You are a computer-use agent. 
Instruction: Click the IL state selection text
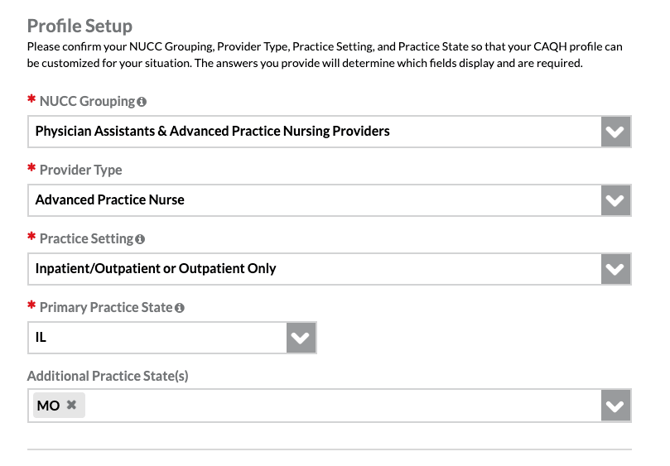[41, 338]
